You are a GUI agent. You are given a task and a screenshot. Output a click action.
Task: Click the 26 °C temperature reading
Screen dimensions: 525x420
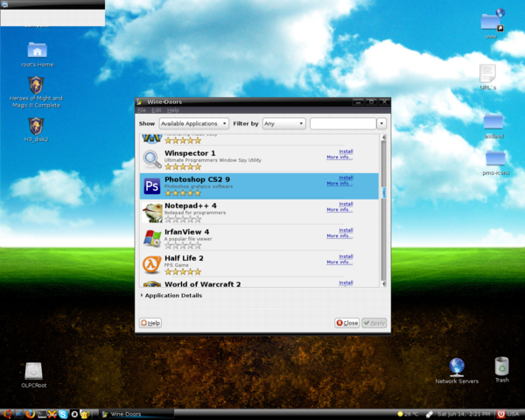point(411,414)
